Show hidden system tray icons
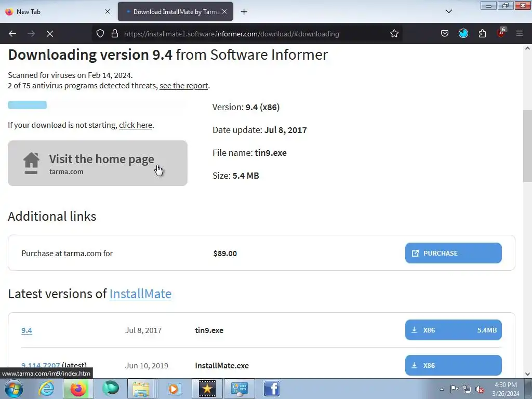The width and height of the screenshot is (532, 399). [442, 389]
